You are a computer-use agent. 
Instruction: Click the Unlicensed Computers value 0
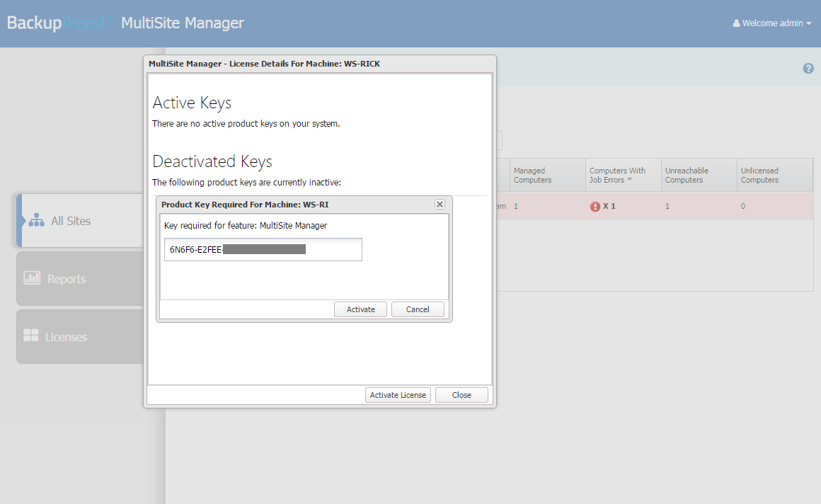pos(743,207)
